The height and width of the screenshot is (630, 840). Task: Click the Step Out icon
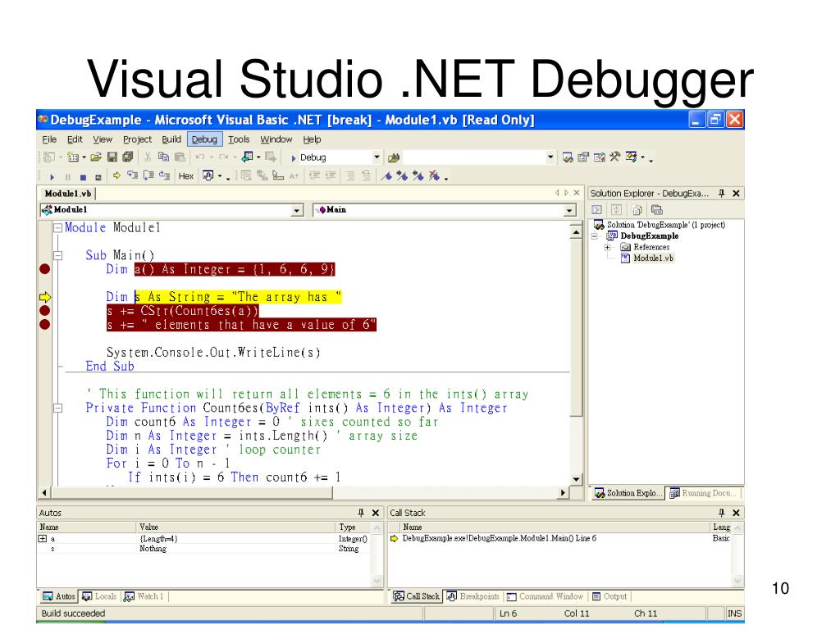164,176
